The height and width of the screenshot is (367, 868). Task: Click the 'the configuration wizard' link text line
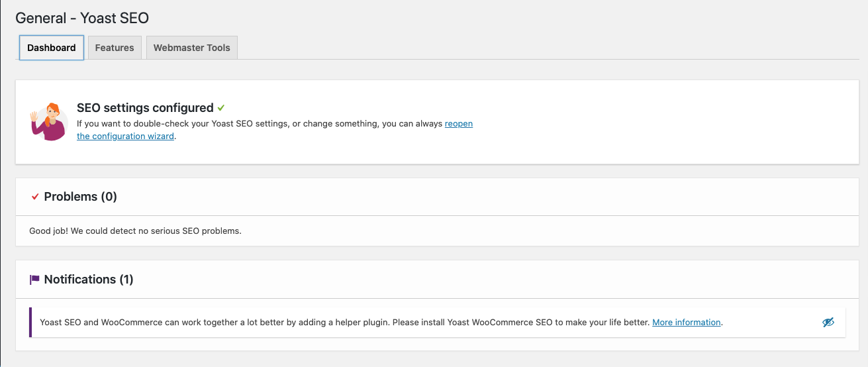(125, 136)
